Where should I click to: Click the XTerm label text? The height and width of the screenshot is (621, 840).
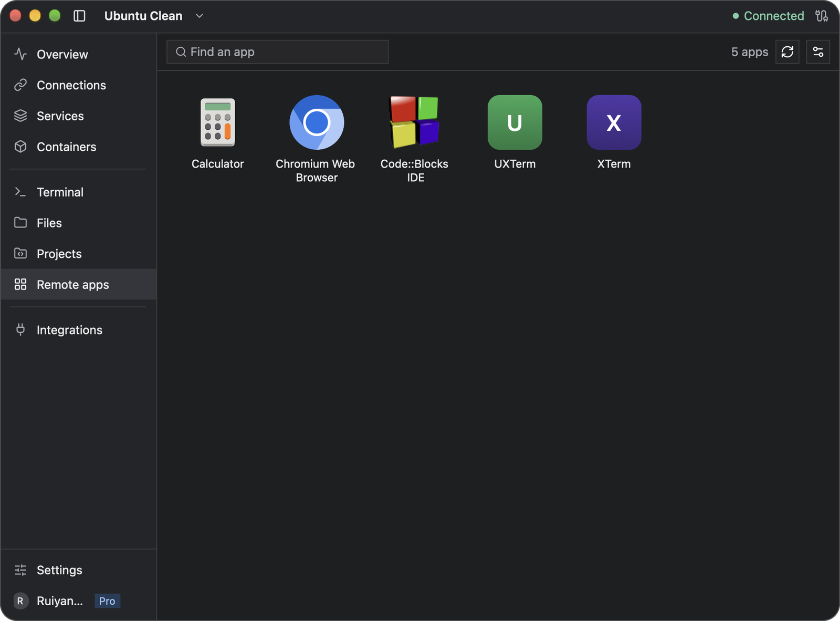pos(614,164)
